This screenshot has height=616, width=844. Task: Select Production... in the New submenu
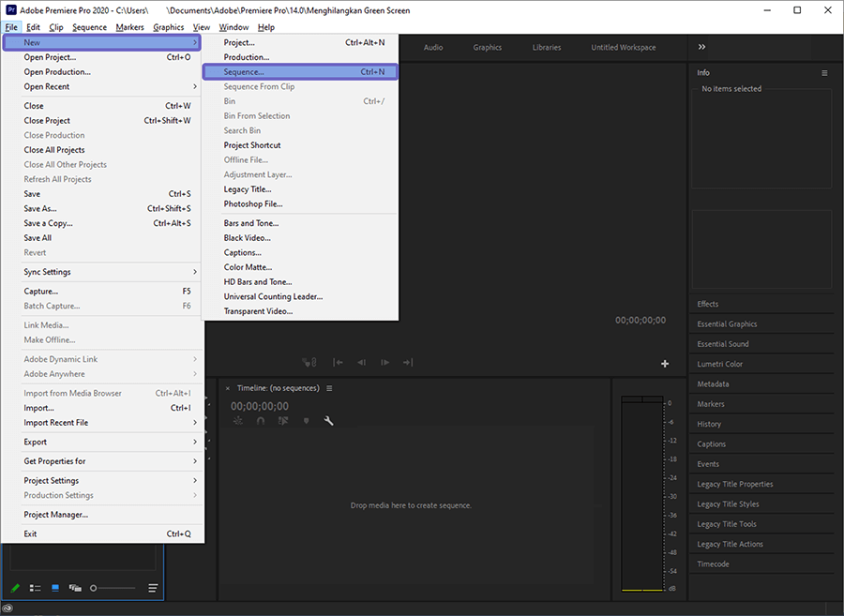point(300,57)
